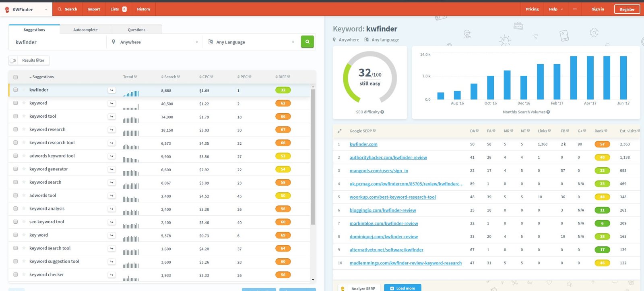Viewport: 644px width, 291px height.
Task: Click arrow icon in seo keyword tool row
Action: pyautogui.click(x=112, y=222)
